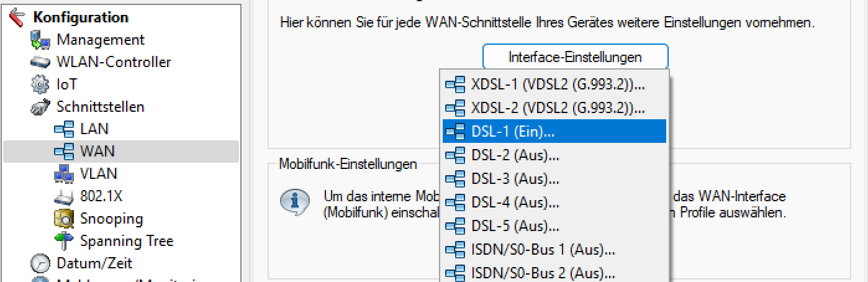The width and height of the screenshot is (868, 282).
Task: Choose XDSL-2 (VDSL2) menu entry
Action: click(x=557, y=107)
